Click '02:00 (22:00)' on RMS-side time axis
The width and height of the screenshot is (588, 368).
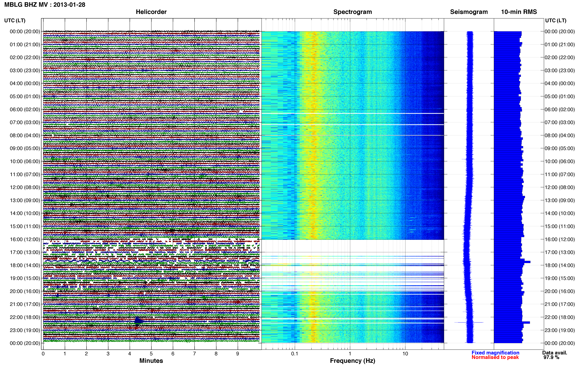point(560,57)
